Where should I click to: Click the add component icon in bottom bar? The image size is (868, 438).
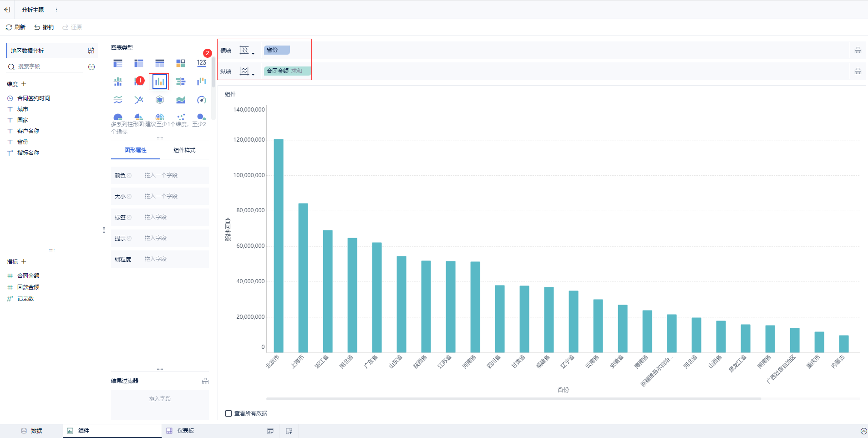(x=270, y=431)
